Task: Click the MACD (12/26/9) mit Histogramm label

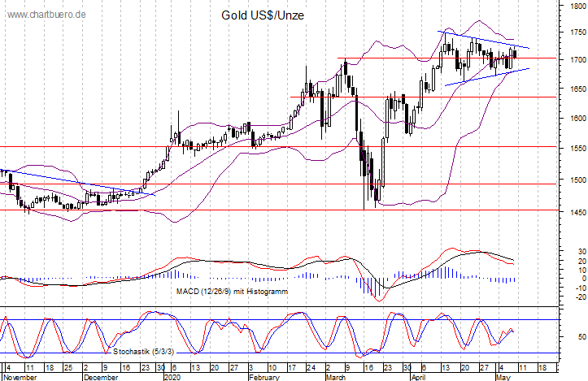Action: coord(232,292)
